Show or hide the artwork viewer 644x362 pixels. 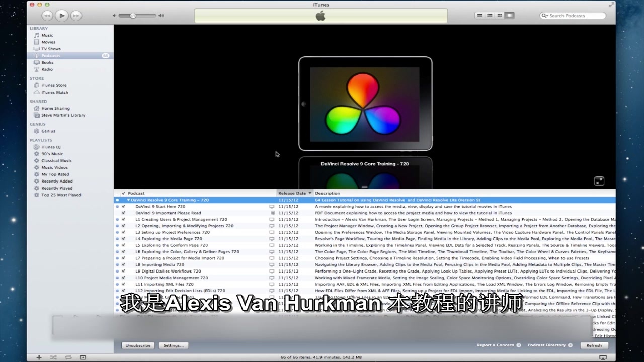tap(83, 357)
